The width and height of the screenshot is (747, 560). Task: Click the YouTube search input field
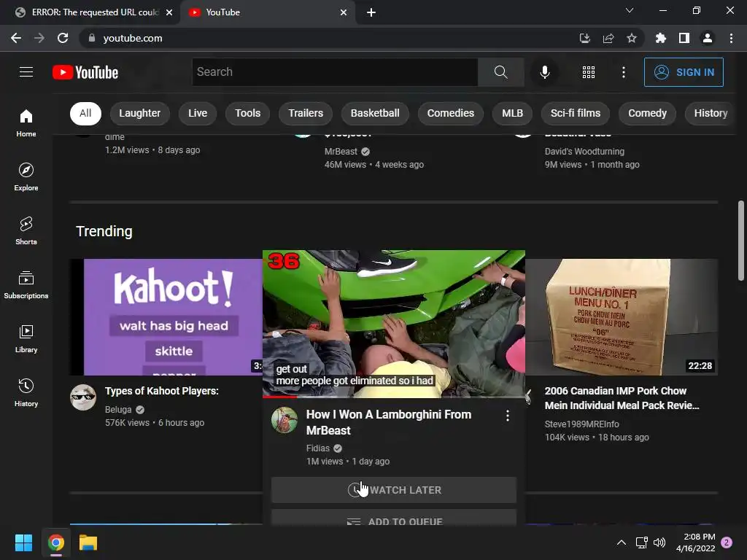pyautogui.click(x=335, y=72)
